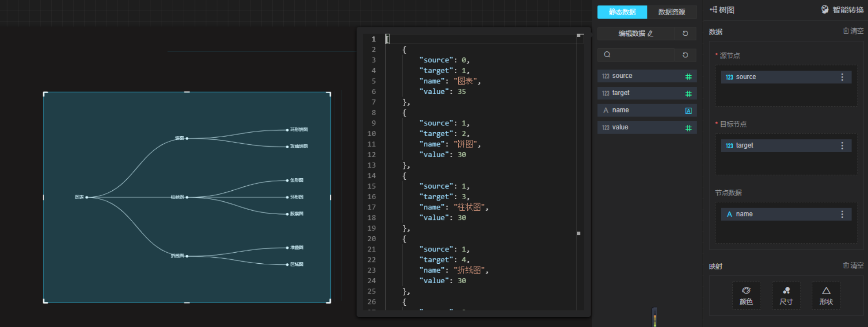Click 清空 in the 数据 section

click(853, 31)
